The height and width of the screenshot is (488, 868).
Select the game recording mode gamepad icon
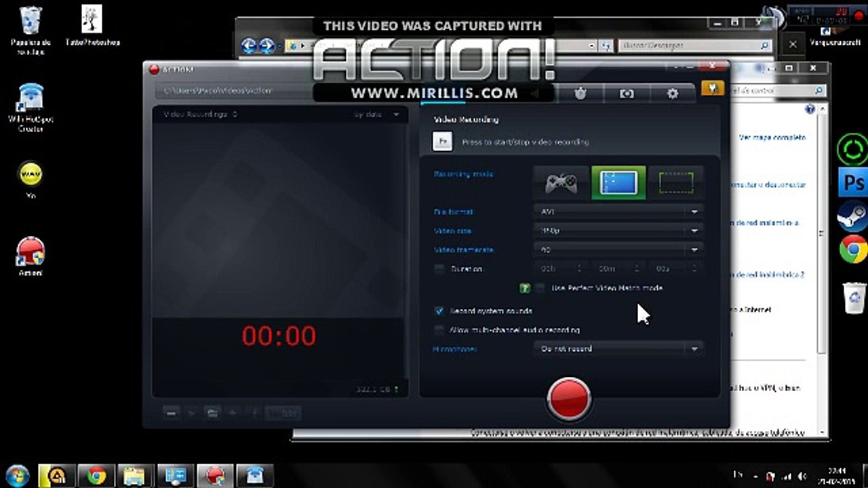[561, 183]
